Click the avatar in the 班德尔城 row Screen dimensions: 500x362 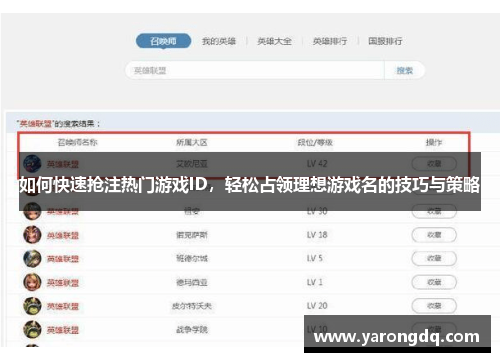(x=32, y=259)
